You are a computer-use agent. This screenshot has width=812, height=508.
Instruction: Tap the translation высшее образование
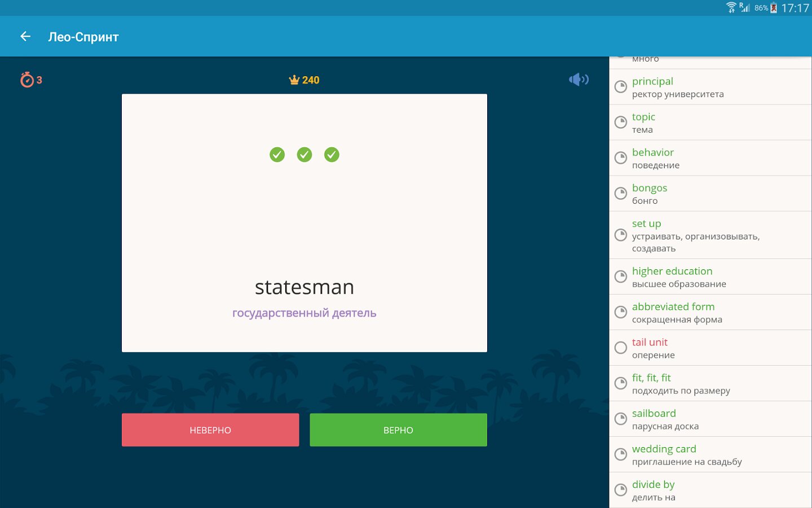point(679,284)
